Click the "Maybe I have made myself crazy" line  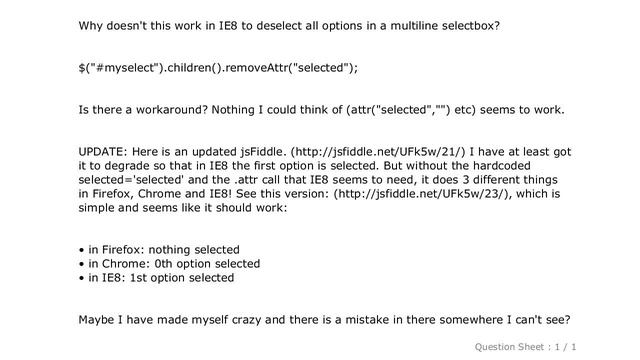pos(324,320)
